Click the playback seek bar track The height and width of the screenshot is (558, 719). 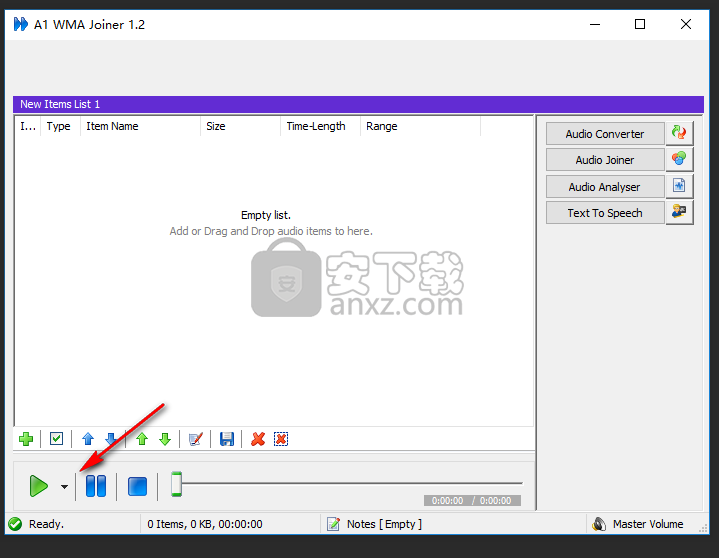tap(352, 483)
